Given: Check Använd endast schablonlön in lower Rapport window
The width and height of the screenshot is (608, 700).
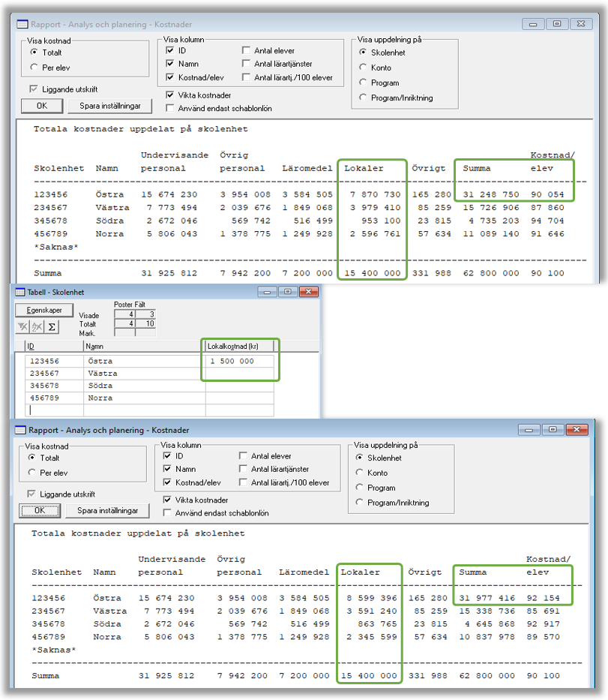Looking at the screenshot, I should (x=167, y=513).
